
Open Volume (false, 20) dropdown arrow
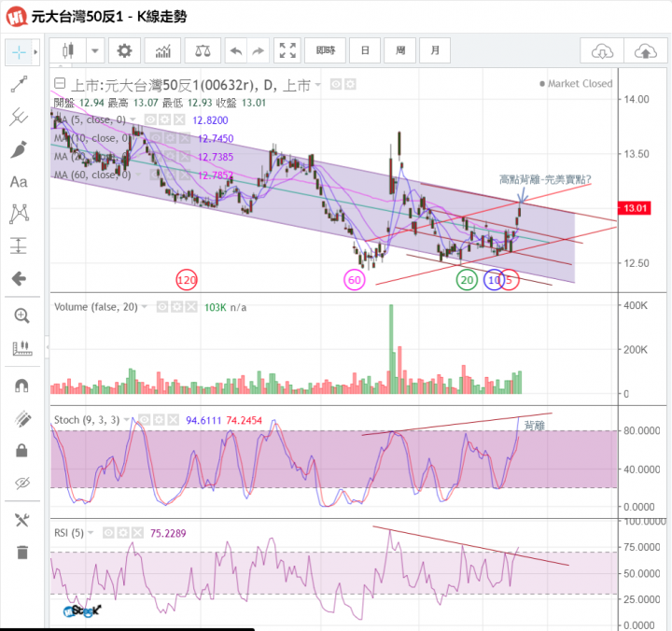click(145, 306)
